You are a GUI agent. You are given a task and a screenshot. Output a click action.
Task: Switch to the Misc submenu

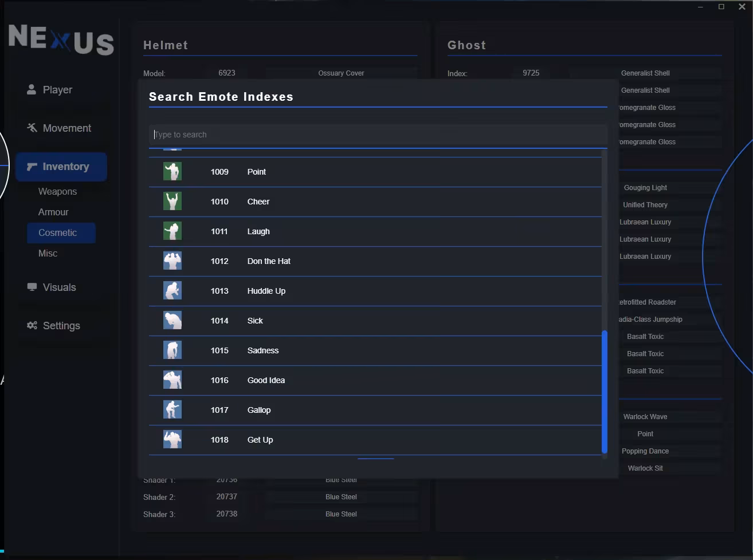[x=48, y=253]
